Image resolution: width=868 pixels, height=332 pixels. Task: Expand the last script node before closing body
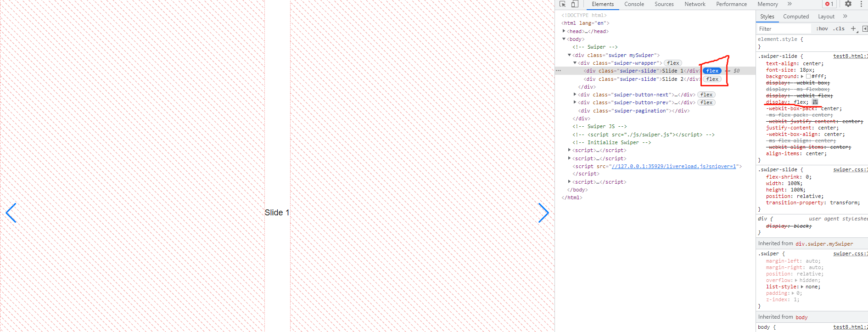pyautogui.click(x=570, y=182)
